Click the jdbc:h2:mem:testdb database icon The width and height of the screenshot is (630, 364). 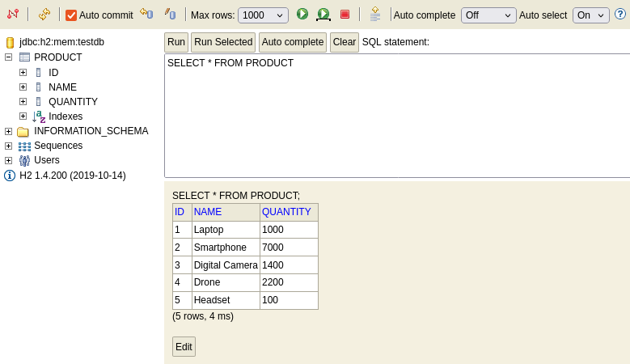(x=10, y=42)
